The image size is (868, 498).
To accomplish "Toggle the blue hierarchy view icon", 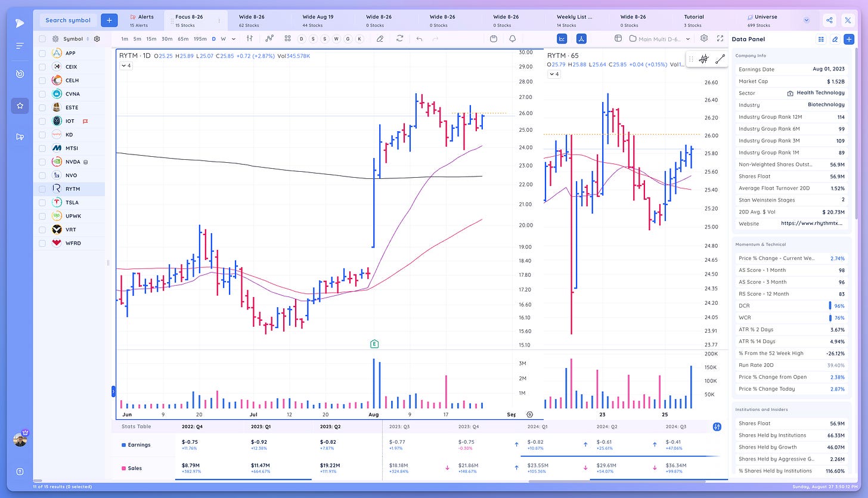I will point(581,38).
